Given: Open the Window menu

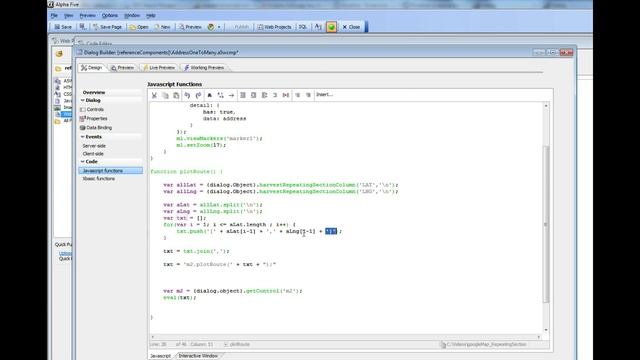Looking at the screenshot, I should (x=132, y=16).
